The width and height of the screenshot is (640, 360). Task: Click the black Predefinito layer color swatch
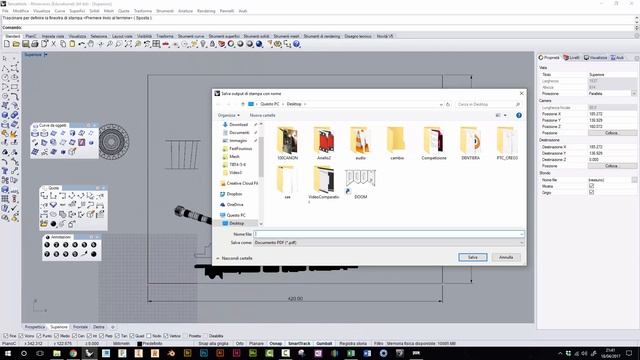tap(140, 344)
